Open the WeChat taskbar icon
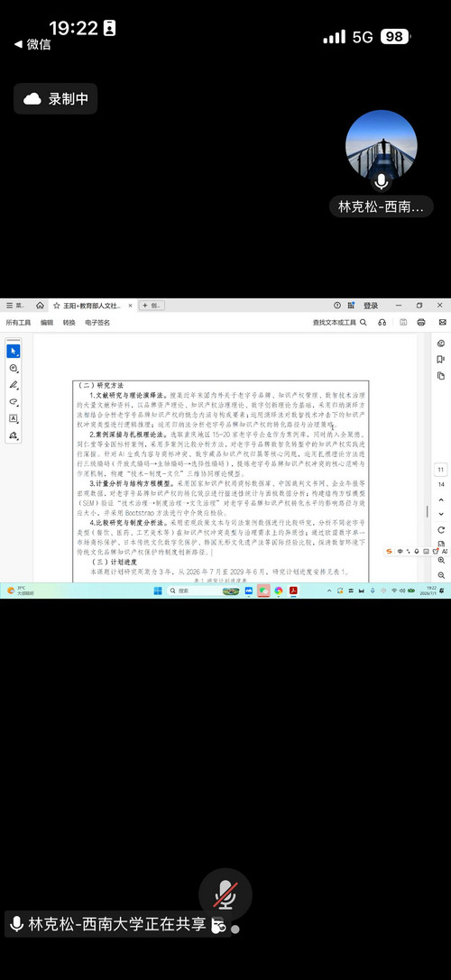The image size is (451, 980). (x=263, y=591)
